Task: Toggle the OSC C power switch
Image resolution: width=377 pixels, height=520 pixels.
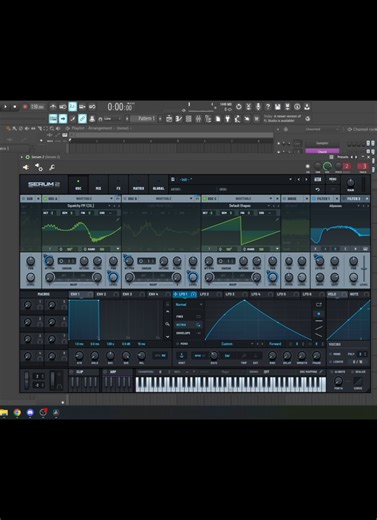Action: [205, 199]
